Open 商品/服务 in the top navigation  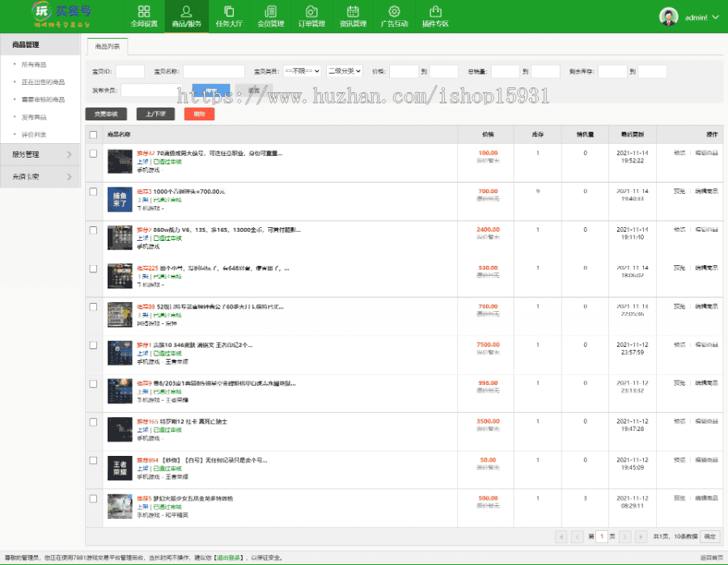(187, 16)
